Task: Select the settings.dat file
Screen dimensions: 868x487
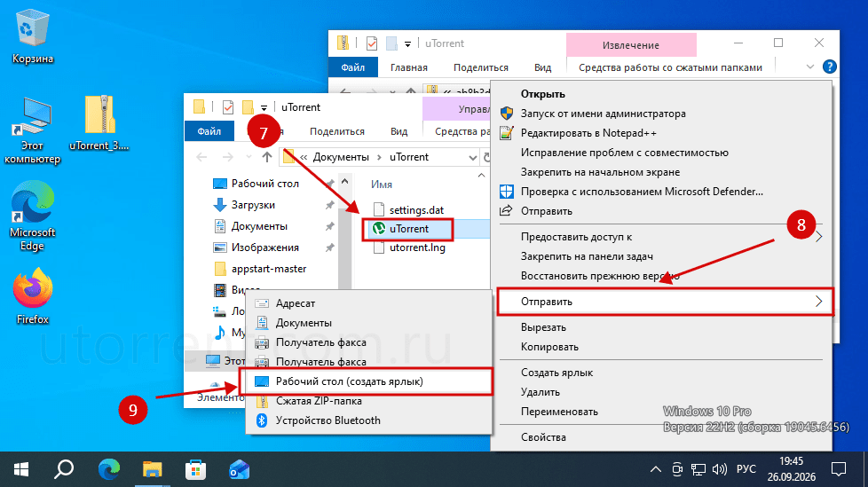Action: point(408,209)
